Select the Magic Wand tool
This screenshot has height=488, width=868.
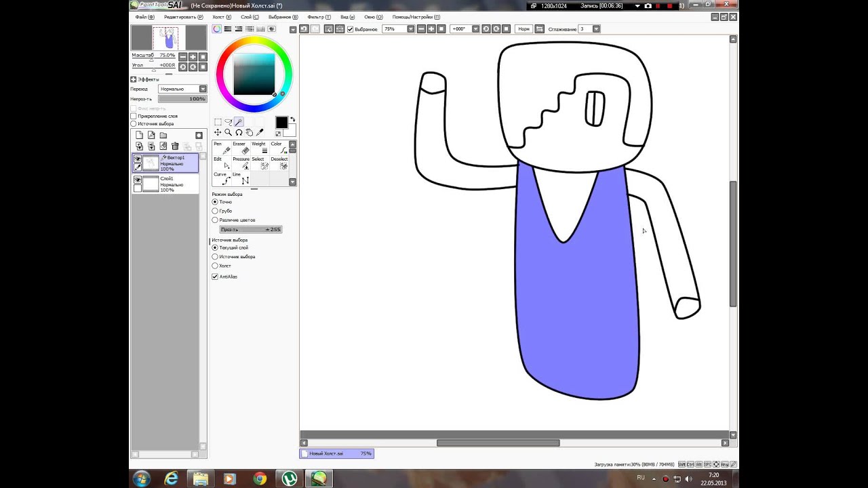[239, 122]
